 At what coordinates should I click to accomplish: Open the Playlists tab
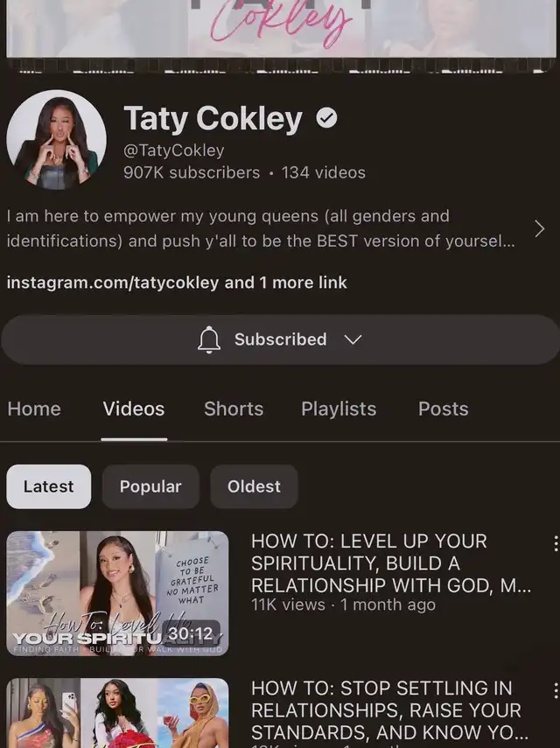click(x=339, y=409)
